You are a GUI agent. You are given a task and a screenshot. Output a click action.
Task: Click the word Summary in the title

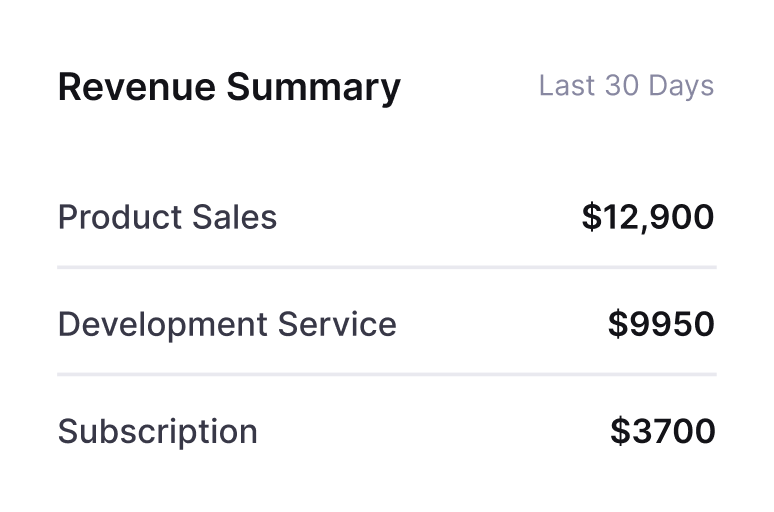pos(313,87)
